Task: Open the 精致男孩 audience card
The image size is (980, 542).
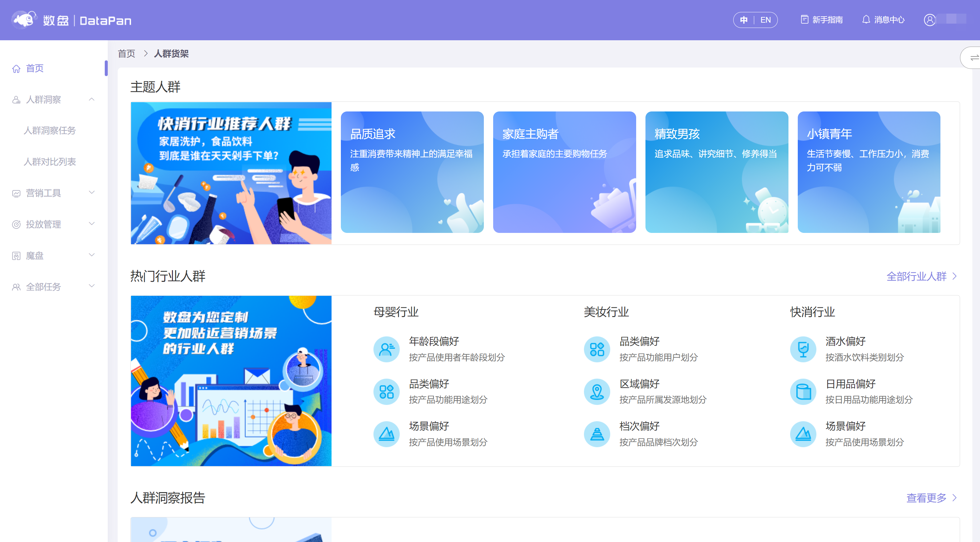Action: click(x=717, y=172)
